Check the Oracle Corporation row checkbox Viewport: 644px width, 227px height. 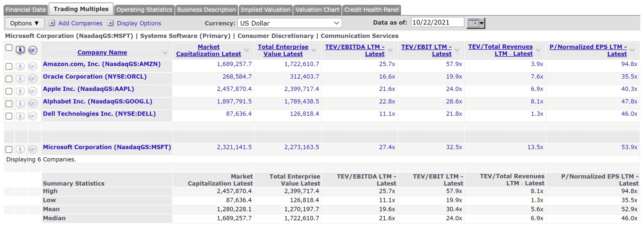click(x=9, y=79)
